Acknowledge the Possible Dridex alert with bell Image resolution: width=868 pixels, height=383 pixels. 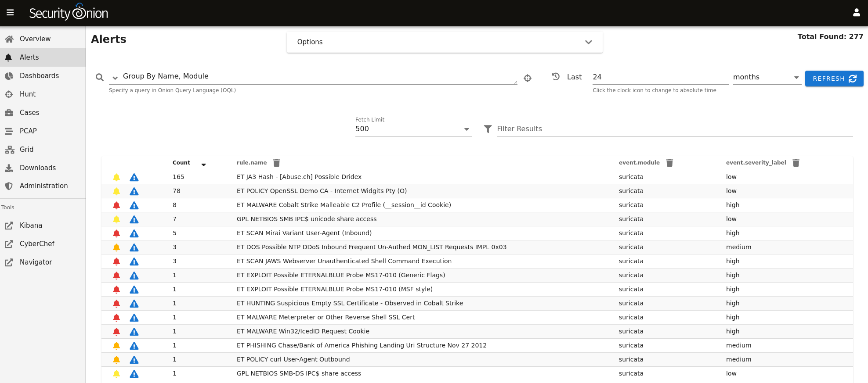pos(116,177)
